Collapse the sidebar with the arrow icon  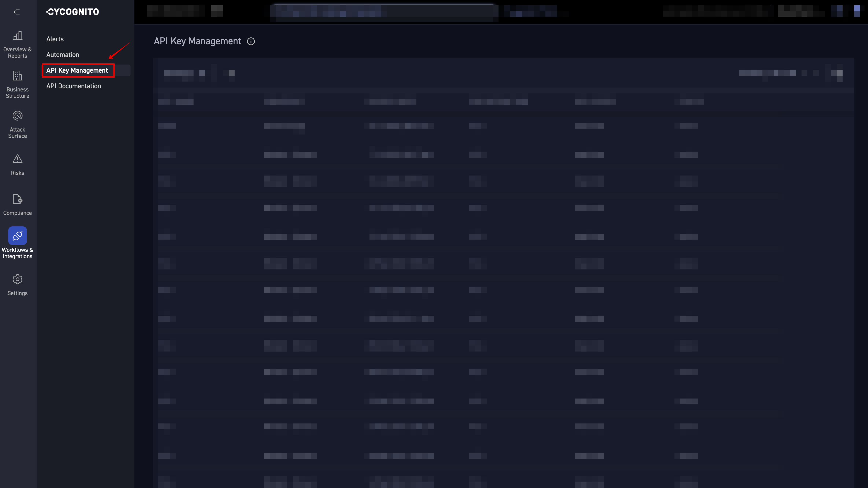[17, 12]
